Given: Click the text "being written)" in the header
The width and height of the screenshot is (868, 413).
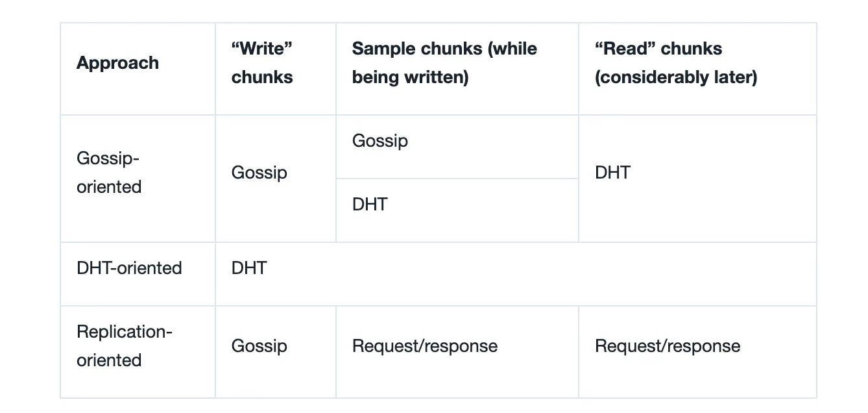Looking at the screenshot, I should point(410,77).
